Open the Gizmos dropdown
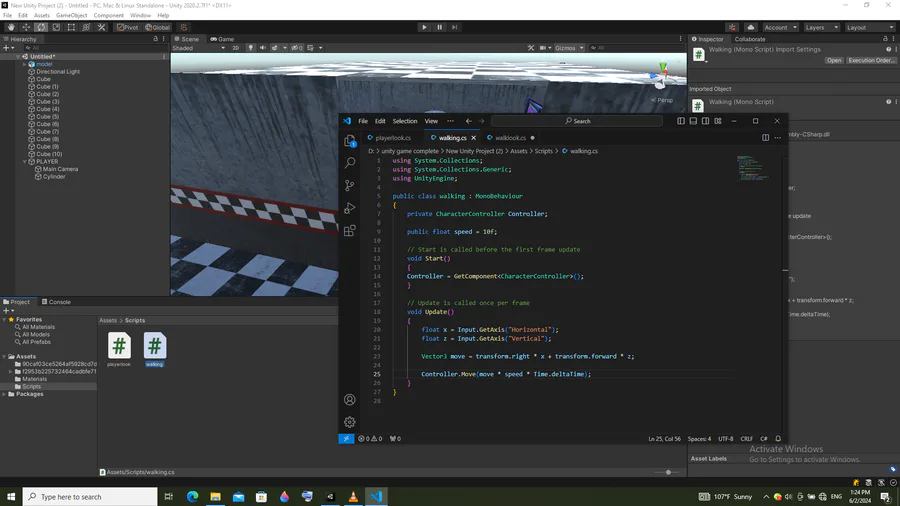 [569, 48]
